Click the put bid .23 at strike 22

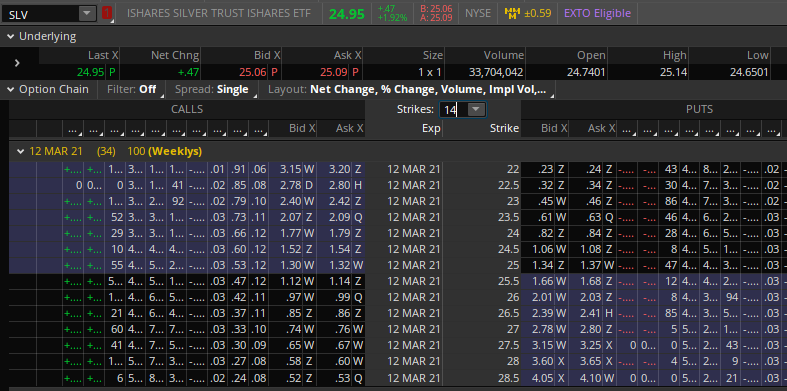click(545, 169)
